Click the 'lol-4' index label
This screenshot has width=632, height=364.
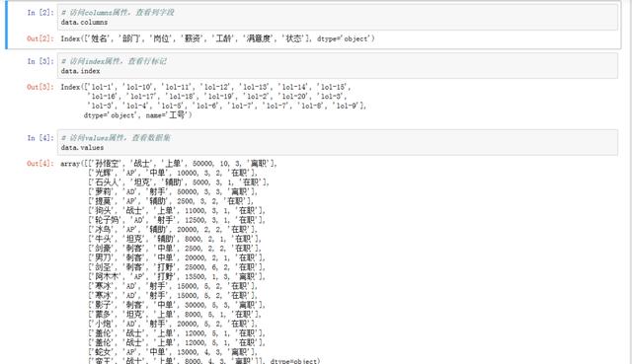point(136,106)
